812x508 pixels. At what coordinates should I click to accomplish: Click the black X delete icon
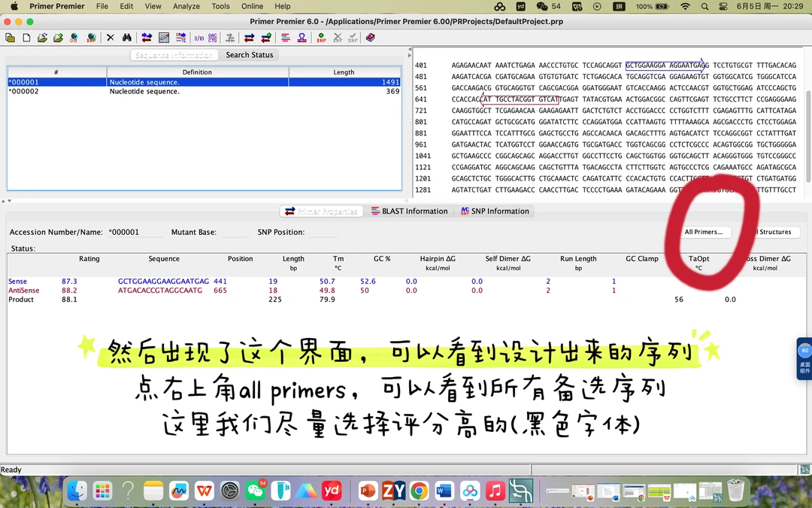[x=111, y=38]
